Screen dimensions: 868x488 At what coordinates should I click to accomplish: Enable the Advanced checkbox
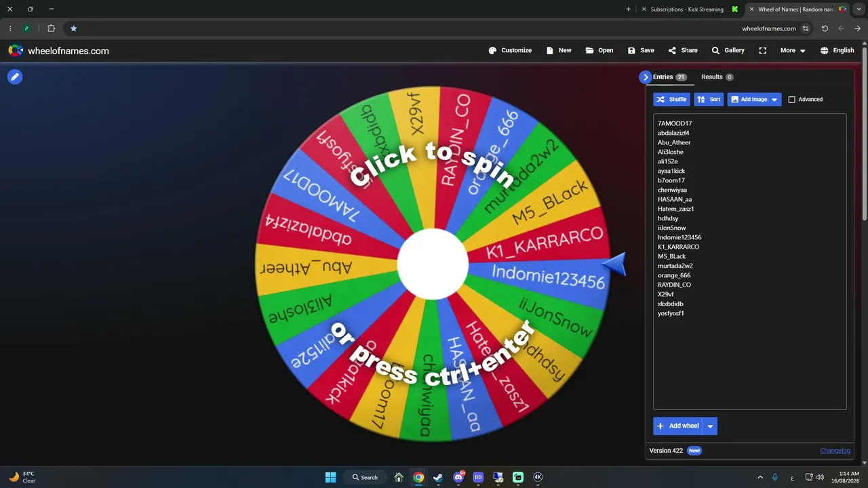[x=791, y=100]
